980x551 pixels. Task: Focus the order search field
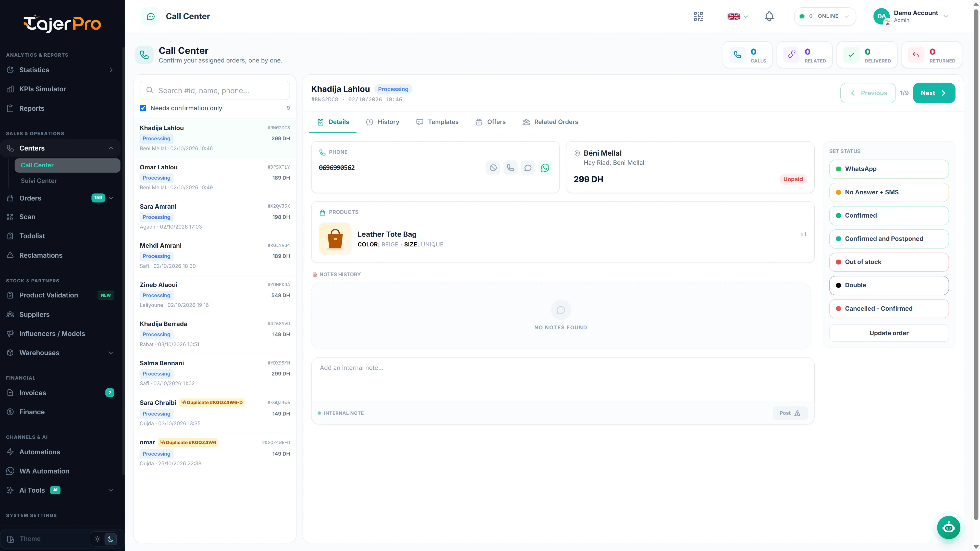[215, 91]
